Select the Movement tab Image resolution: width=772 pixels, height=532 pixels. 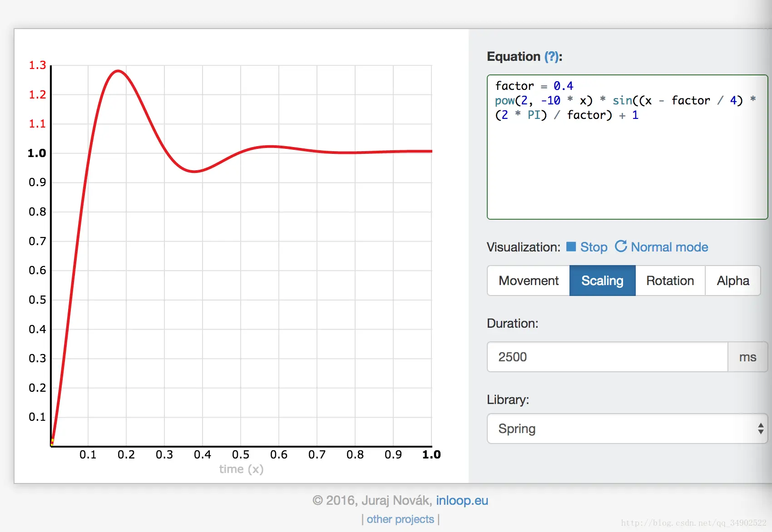coord(529,281)
